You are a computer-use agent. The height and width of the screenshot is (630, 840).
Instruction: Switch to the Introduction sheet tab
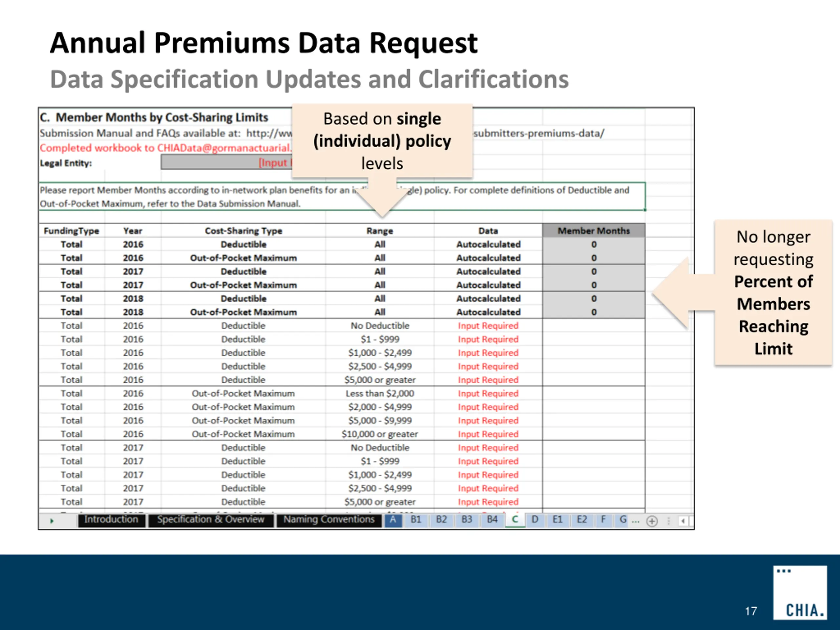(x=111, y=519)
